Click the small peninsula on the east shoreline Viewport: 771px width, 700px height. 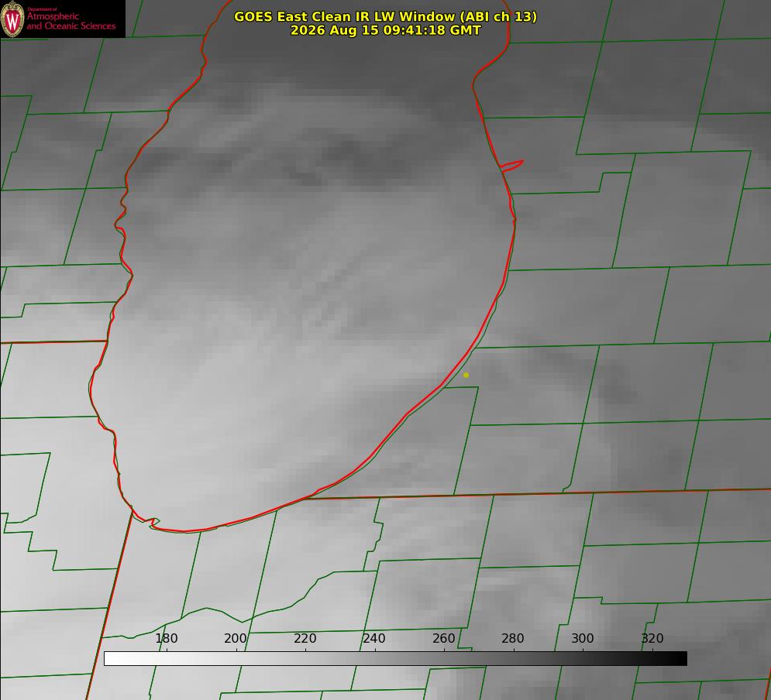[x=512, y=166]
